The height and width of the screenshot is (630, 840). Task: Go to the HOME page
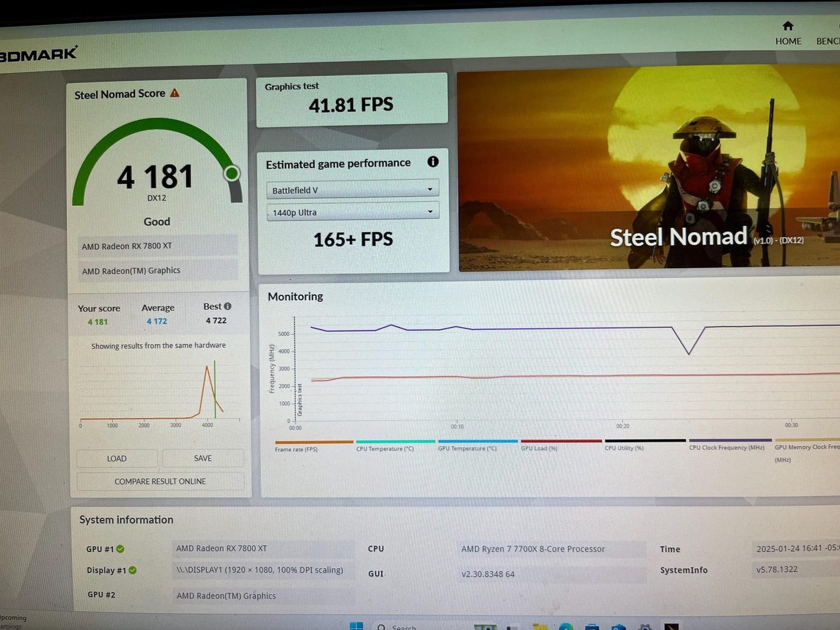pyautogui.click(x=788, y=34)
